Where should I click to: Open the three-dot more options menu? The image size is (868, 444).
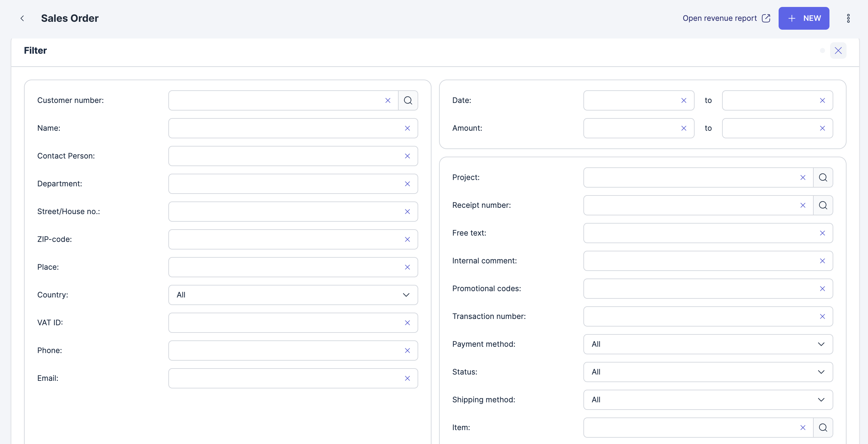848,18
